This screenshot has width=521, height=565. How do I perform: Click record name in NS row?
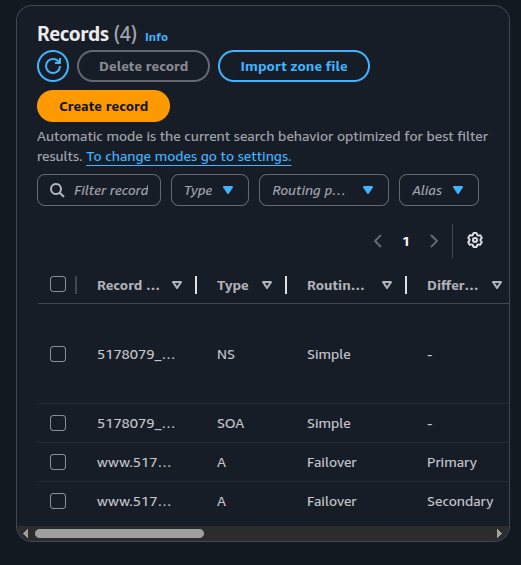pyautogui.click(x=136, y=355)
